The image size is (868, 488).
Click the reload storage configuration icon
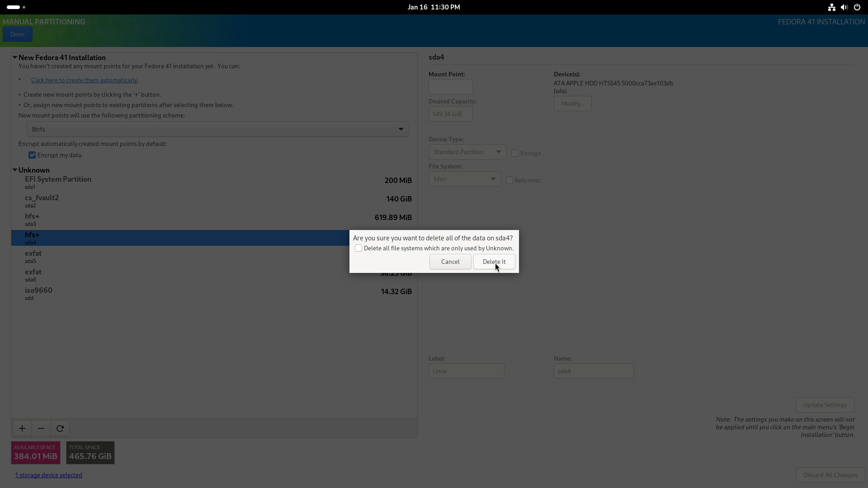(60, 428)
